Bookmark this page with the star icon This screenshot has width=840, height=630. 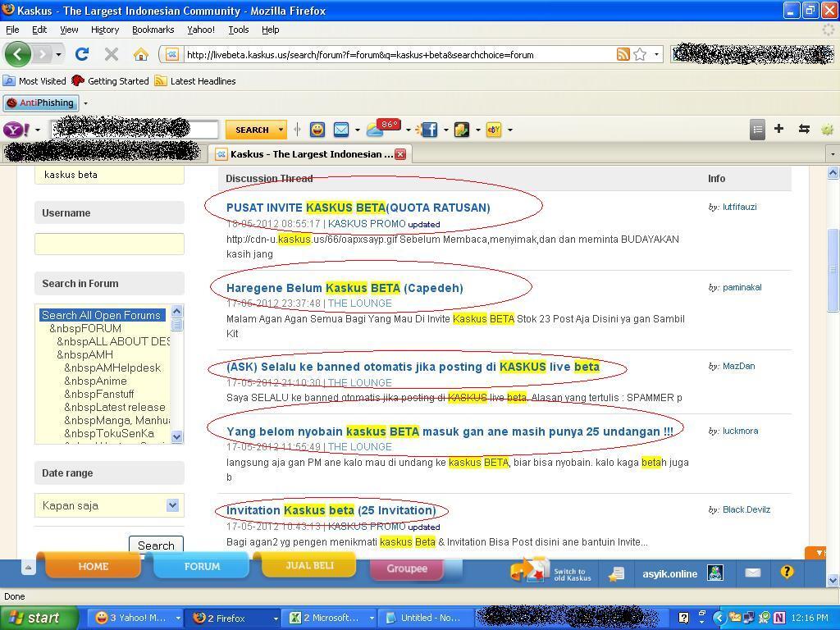click(640, 54)
